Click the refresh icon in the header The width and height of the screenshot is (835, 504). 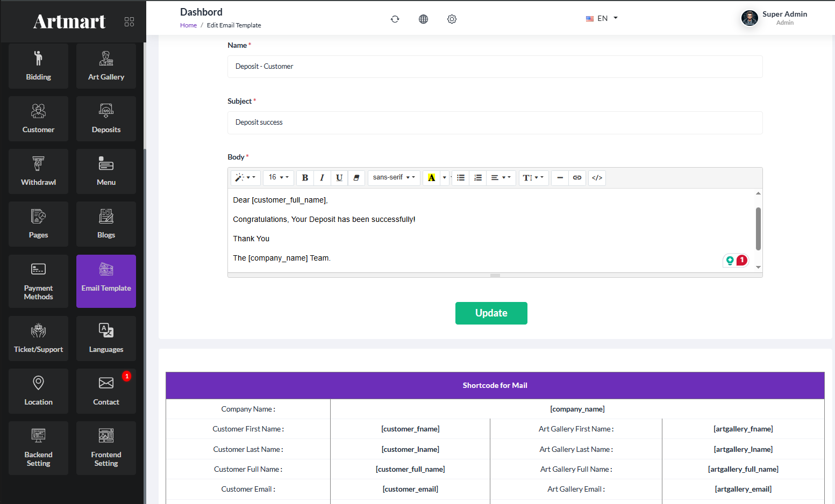pyautogui.click(x=395, y=19)
